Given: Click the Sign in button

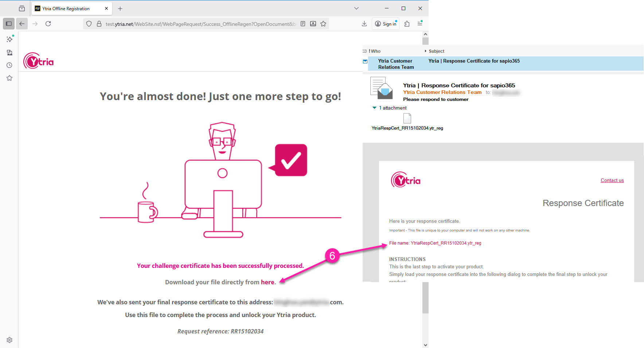Looking at the screenshot, I should point(386,24).
